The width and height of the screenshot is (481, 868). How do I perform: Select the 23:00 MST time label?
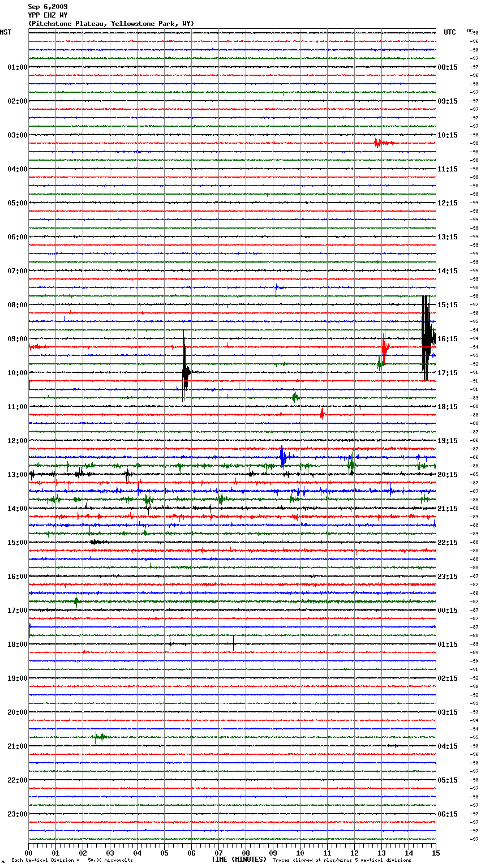tap(17, 814)
